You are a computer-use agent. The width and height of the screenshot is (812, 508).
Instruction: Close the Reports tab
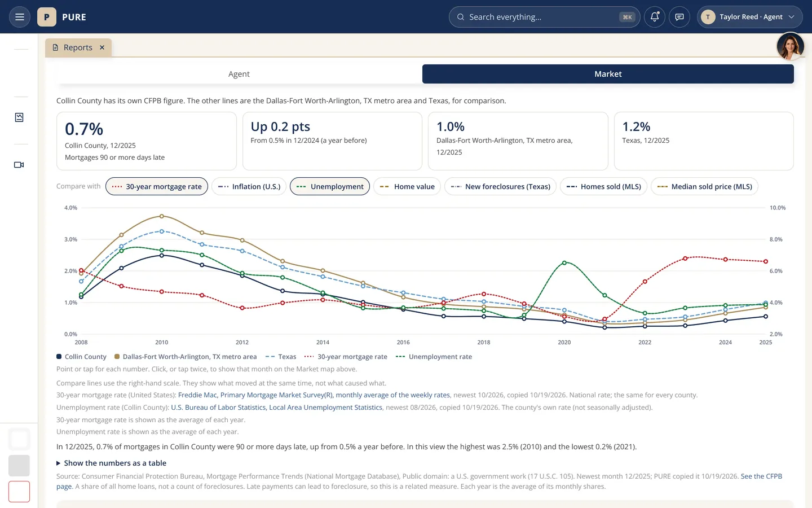[102, 47]
